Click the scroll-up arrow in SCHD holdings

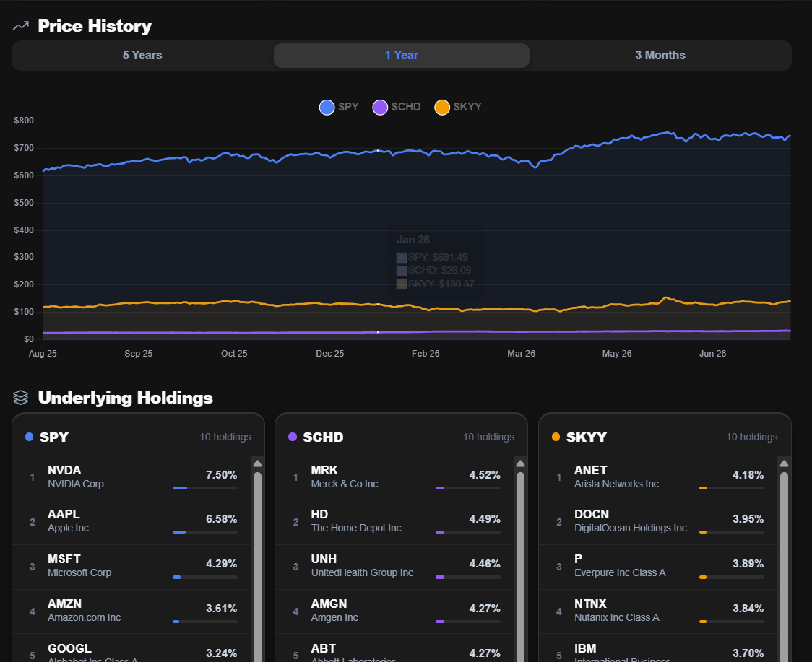[520, 463]
